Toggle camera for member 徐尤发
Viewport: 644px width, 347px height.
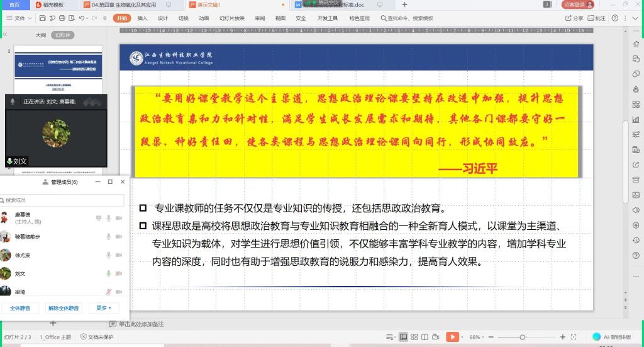pos(118,255)
